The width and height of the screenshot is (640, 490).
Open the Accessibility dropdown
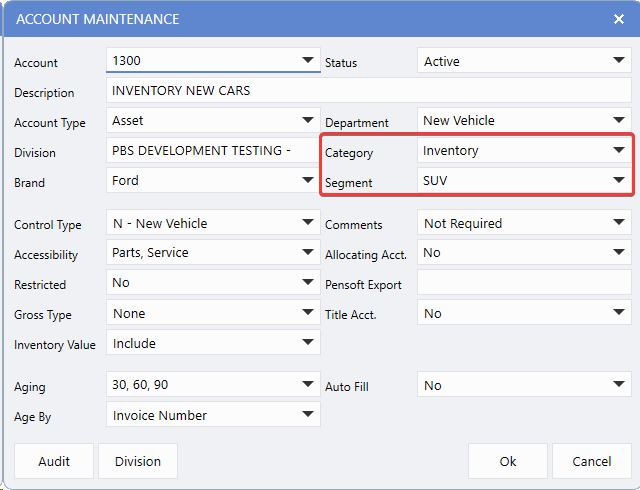(x=308, y=253)
